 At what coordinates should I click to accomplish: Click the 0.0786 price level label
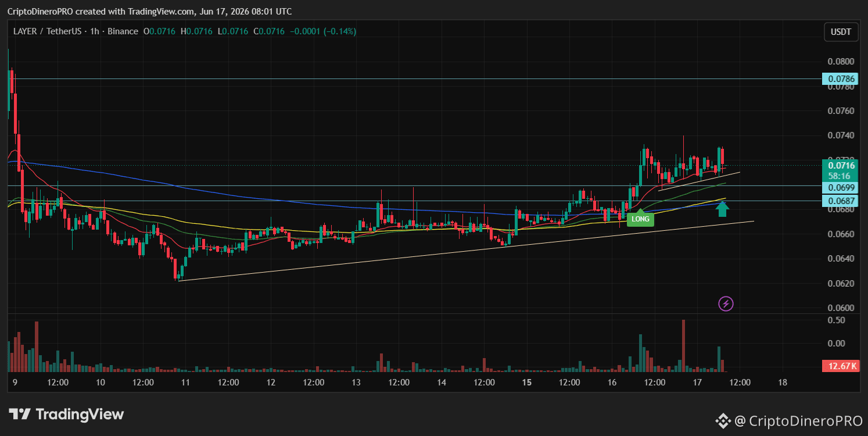841,79
